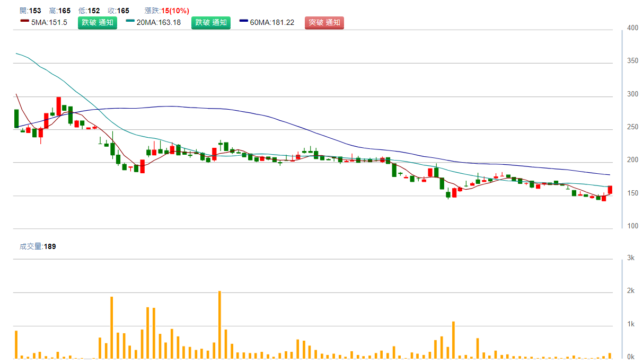Click the navy 60MA legend line swatch

click(244, 21)
